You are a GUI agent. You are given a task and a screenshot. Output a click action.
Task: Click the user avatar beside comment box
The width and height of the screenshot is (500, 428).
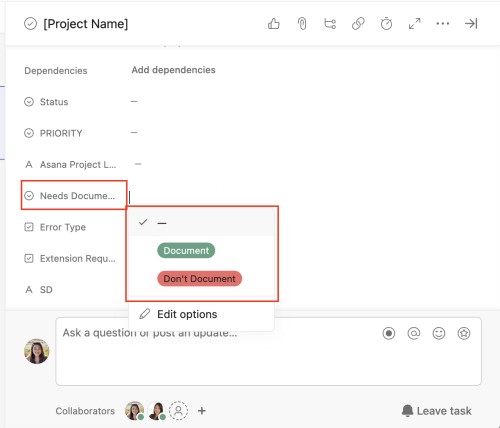click(37, 351)
